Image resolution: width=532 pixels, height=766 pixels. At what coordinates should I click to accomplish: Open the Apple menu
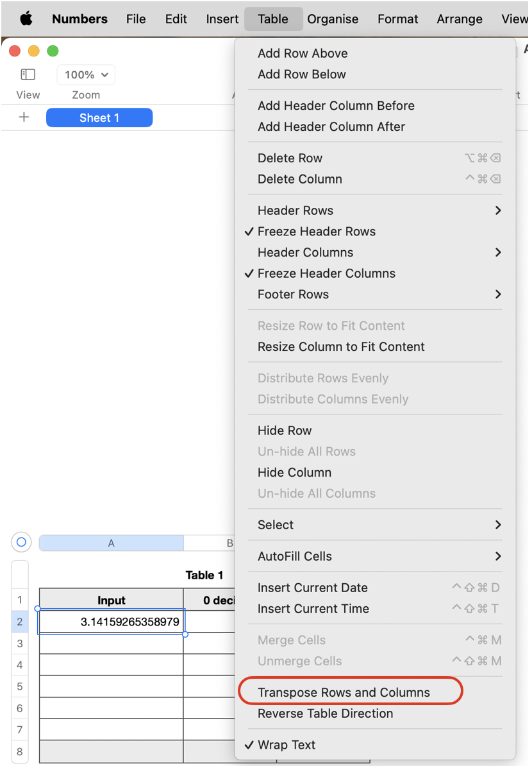26,19
